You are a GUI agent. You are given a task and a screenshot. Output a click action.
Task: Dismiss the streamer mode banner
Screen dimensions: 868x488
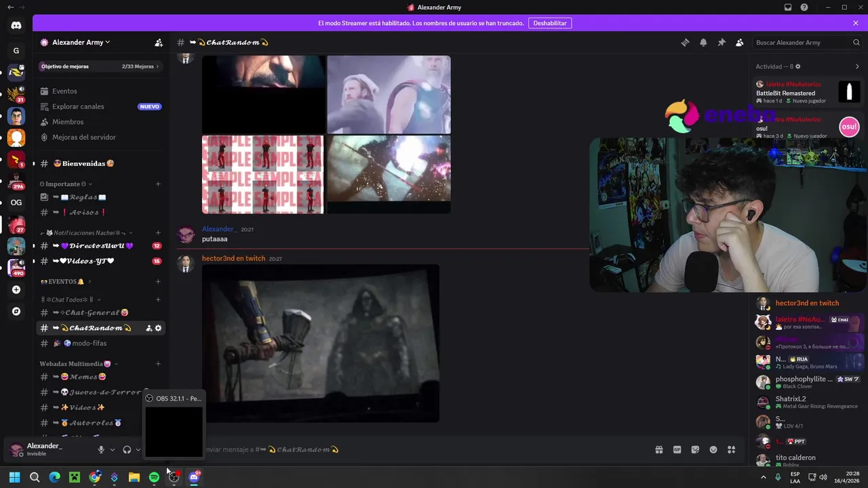[856, 23]
